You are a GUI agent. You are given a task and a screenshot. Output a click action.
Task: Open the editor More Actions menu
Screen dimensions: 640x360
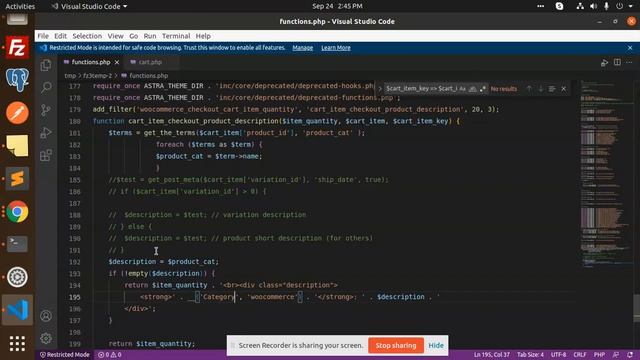pos(629,62)
